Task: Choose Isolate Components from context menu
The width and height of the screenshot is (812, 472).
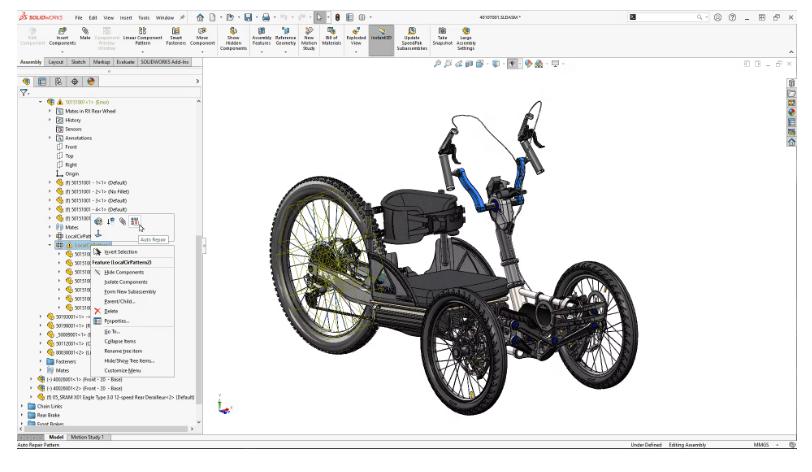Action: click(126, 282)
